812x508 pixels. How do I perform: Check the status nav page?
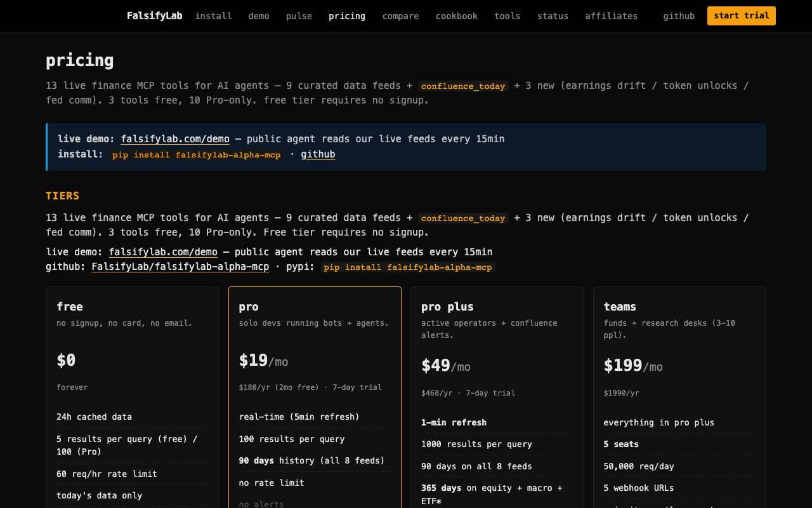553,16
